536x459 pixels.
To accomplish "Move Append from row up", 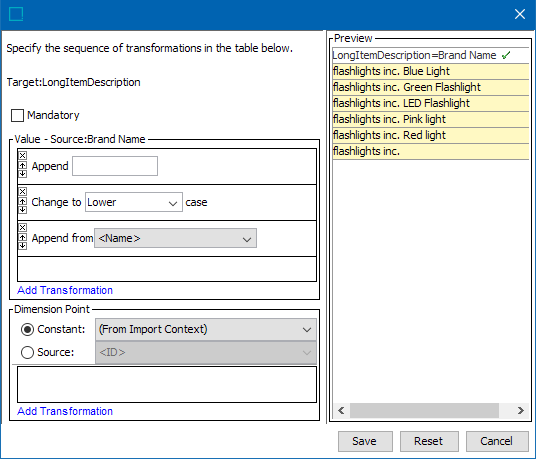I will point(23,237).
